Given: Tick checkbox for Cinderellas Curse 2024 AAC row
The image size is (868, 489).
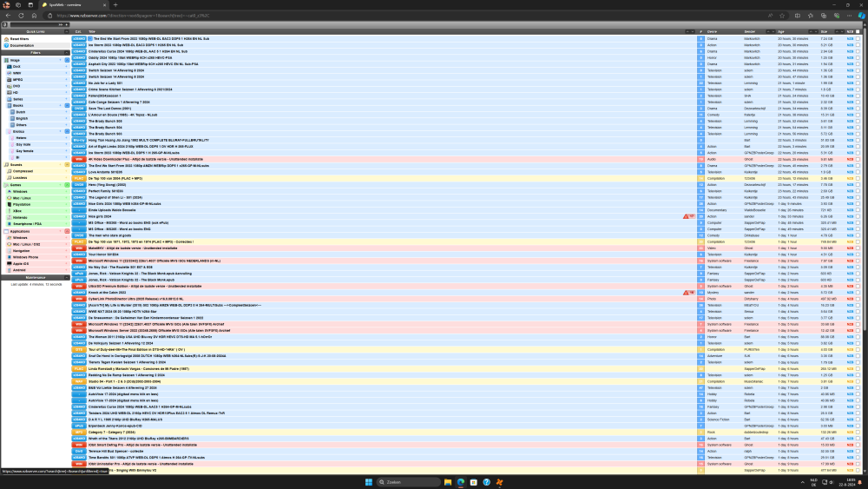Looking at the screenshot, I should [x=858, y=51].
